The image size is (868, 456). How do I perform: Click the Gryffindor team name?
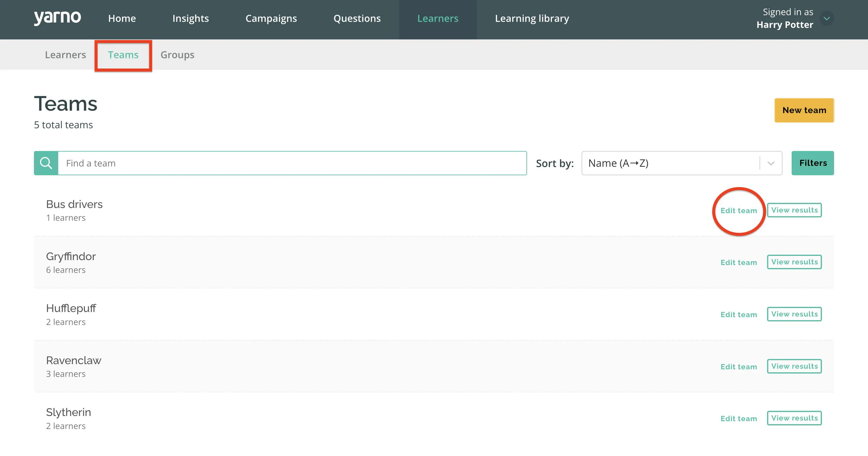71,256
